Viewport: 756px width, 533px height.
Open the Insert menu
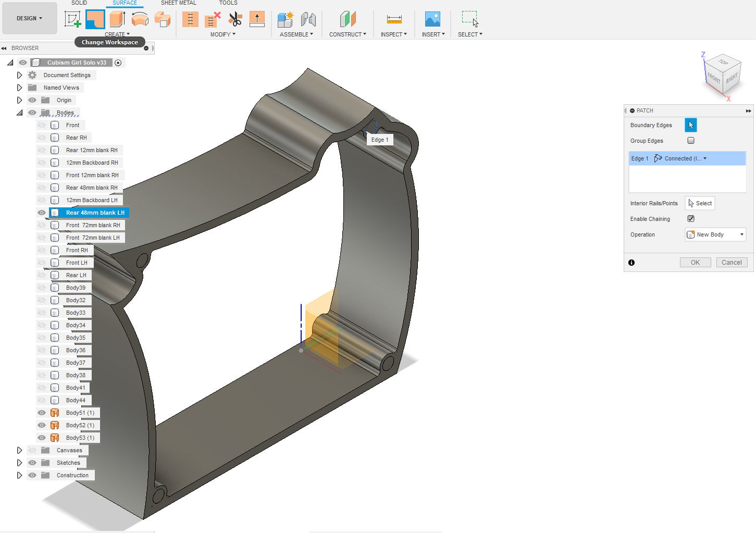[x=433, y=34]
